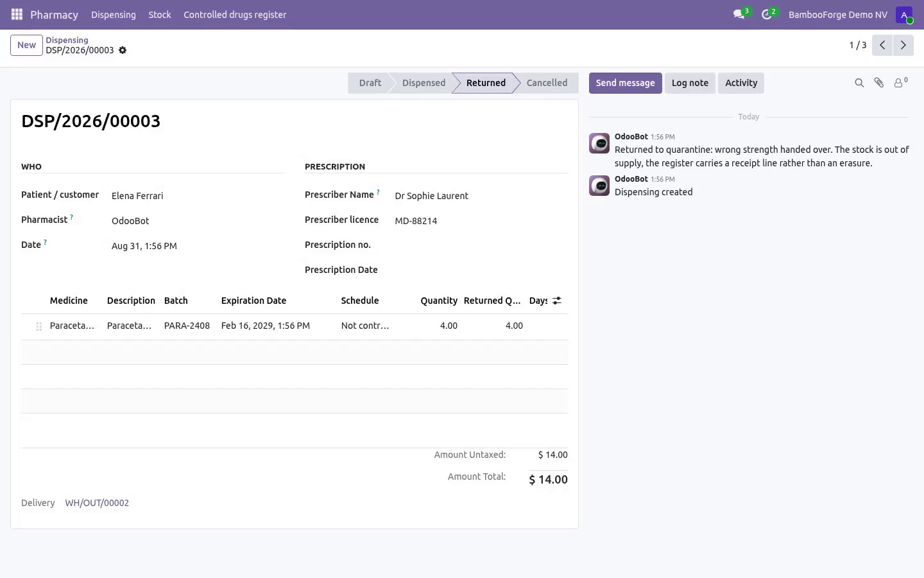Open the attachments paperclip

point(879,83)
